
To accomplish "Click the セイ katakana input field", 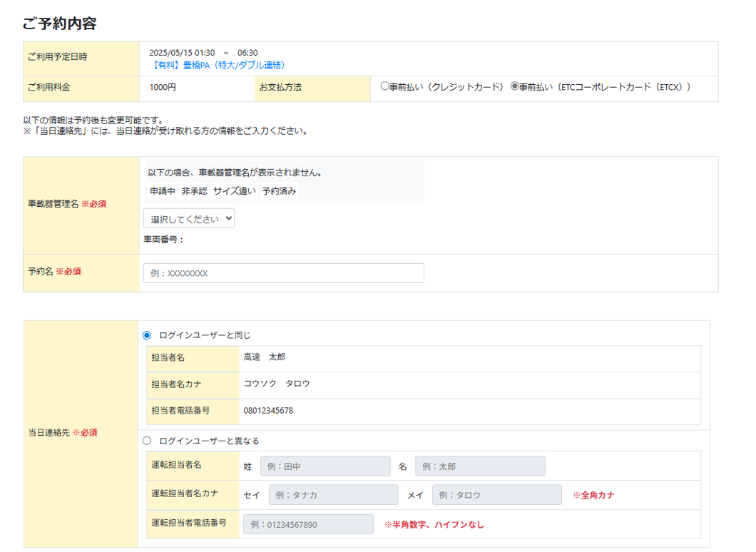I will pos(333,495).
